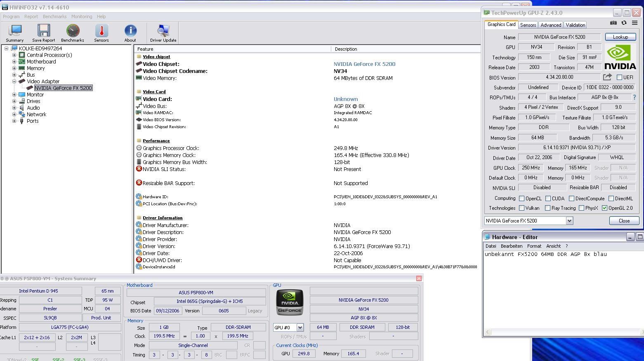Select the Ports tree node
The height and width of the screenshot is (361, 644).
(x=33, y=121)
